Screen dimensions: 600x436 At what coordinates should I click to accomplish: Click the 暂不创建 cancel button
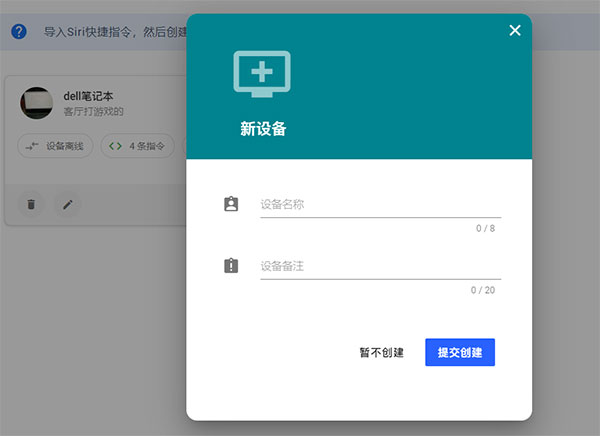pyautogui.click(x=382, y=353)
